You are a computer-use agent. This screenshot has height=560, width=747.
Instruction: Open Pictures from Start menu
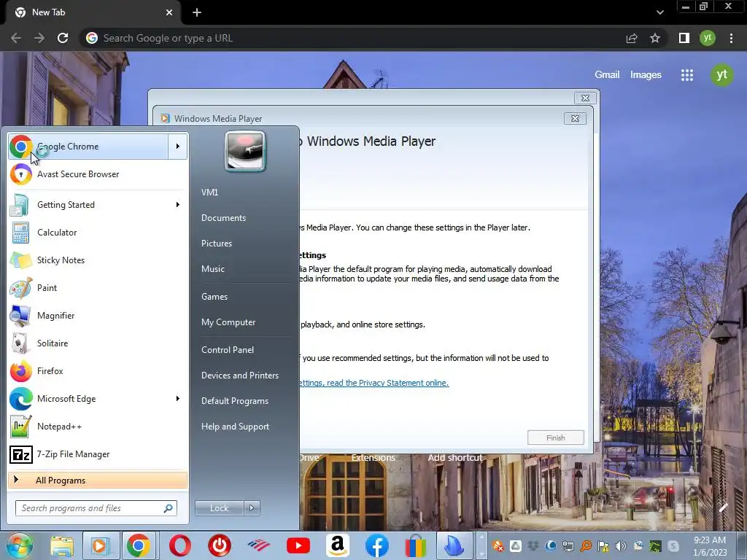tap(217, 244)
